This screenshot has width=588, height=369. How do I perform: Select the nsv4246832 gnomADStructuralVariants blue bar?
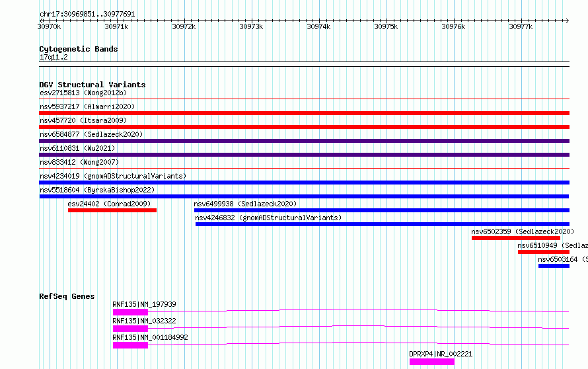382,224
